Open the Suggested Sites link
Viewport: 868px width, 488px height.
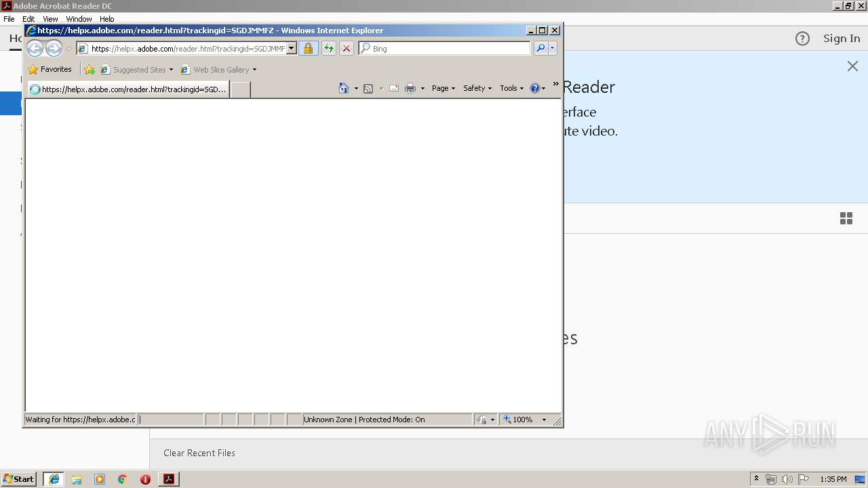point(137,69)
